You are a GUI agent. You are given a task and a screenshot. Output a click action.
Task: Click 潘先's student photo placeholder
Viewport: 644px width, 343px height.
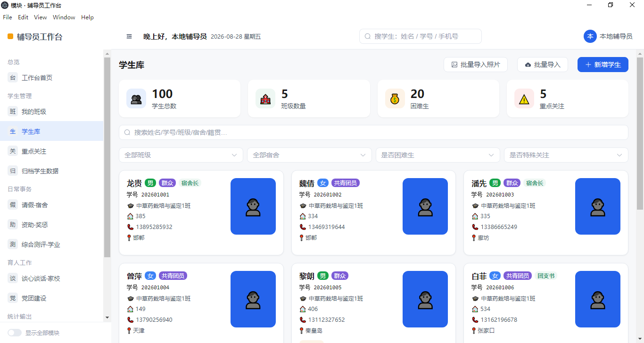[598, 206]
